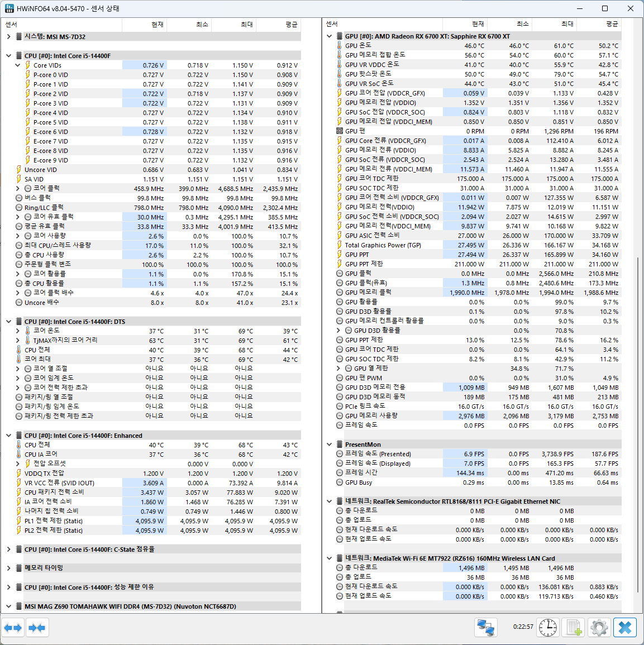Click the 현재 column header in left pane

145,25
